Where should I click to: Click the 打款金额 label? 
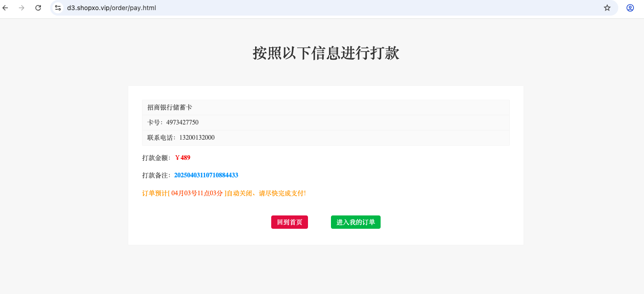tap(157, 158)
